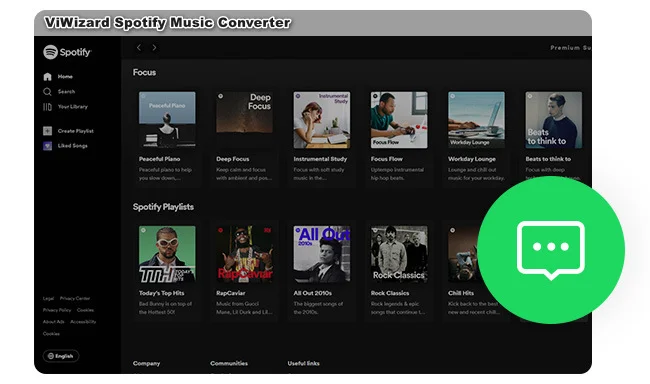The height and width of the screenshot is (384, 650).
Task: Click the Rock Classics title text
Action: 390,293
